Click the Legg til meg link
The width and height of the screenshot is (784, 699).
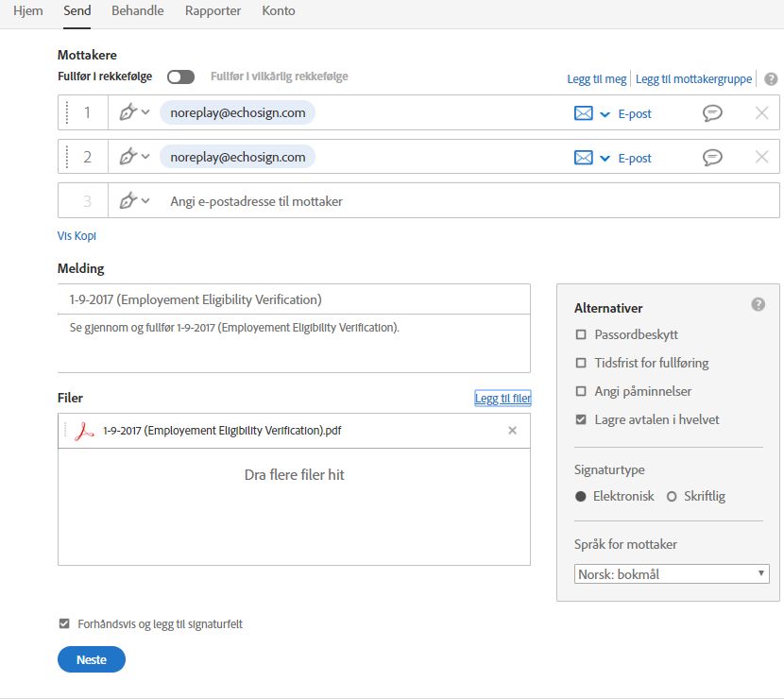596,79
